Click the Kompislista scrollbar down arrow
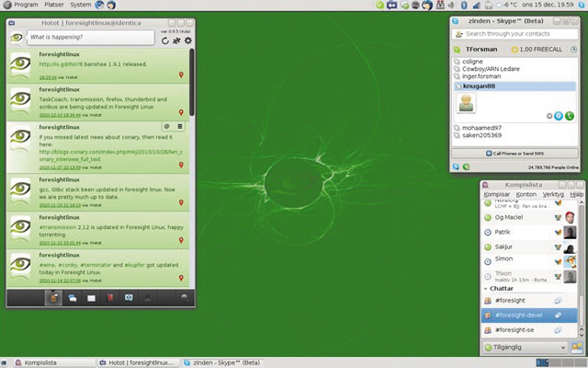588x368 pixels. [x=582, y=333]
